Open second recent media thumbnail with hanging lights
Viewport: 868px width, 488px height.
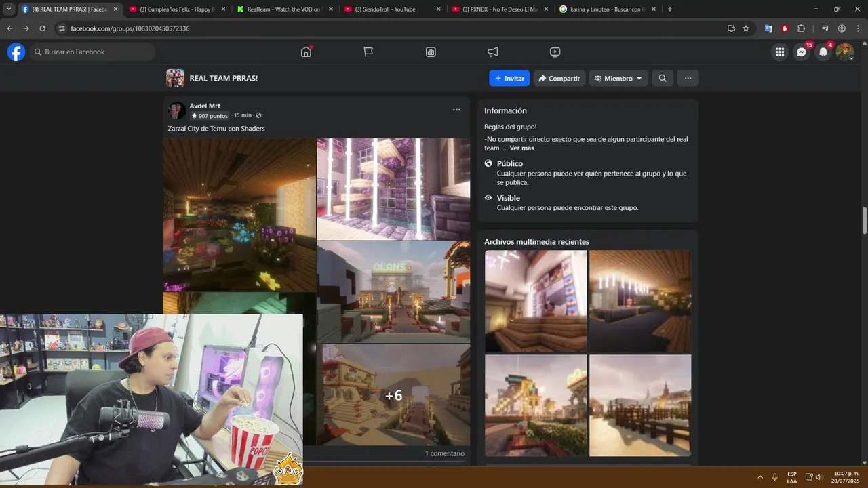[x=640, y=302]
